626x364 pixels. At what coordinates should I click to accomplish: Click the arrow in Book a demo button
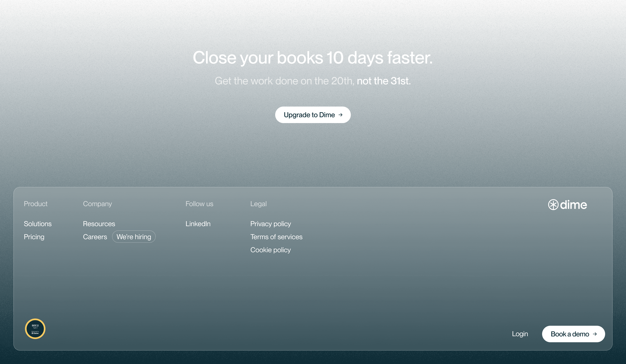point(595,334)
